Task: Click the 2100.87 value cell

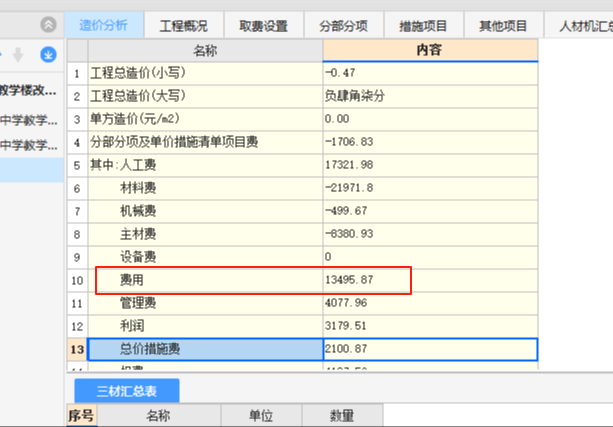Action: coord(430,349)
